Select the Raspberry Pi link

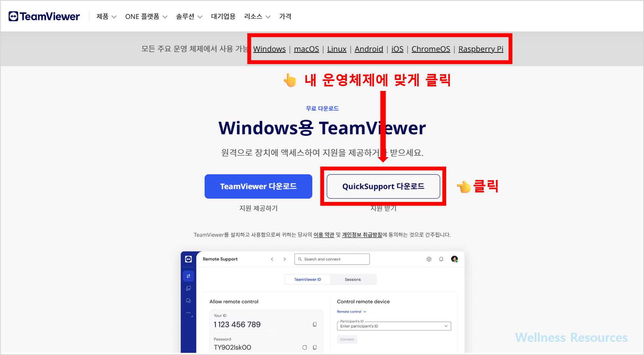point(481,49)
